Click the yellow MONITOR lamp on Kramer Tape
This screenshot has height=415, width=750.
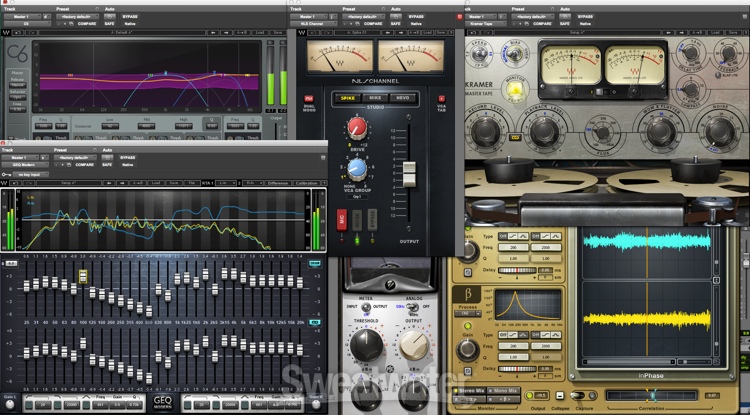point(515,90)
